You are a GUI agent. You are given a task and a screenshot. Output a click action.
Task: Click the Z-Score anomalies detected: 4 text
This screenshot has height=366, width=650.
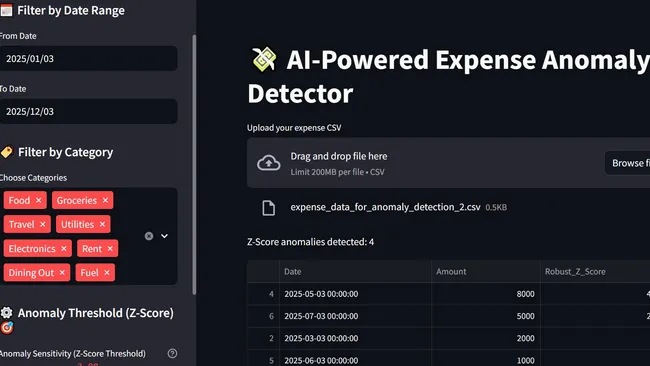click(310, 242)
